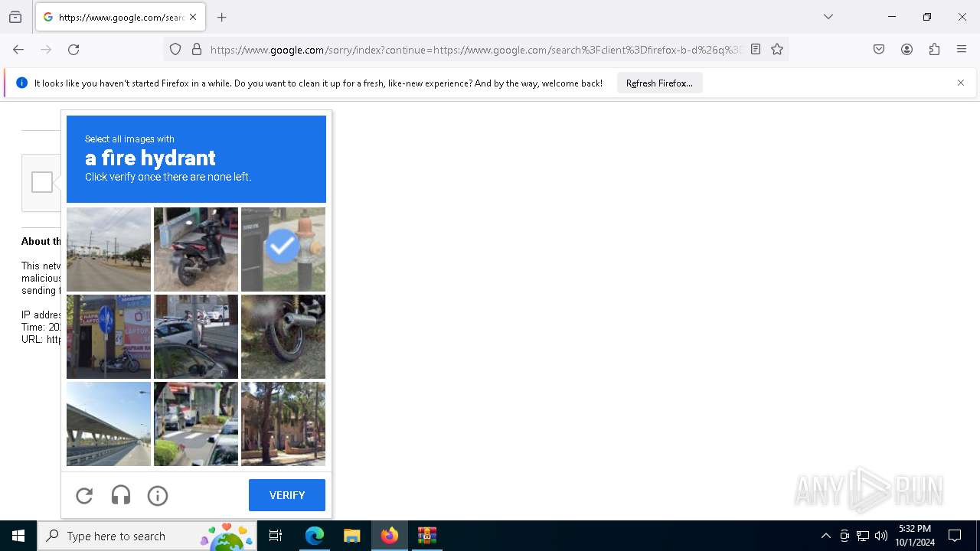Select the crosswalk with parked cars image
980x551 pixels.
coord(196,424)
